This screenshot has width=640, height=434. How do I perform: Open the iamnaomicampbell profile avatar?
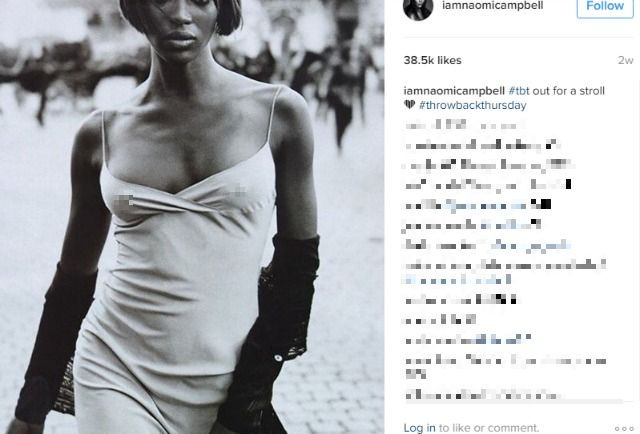click(418, 7)
